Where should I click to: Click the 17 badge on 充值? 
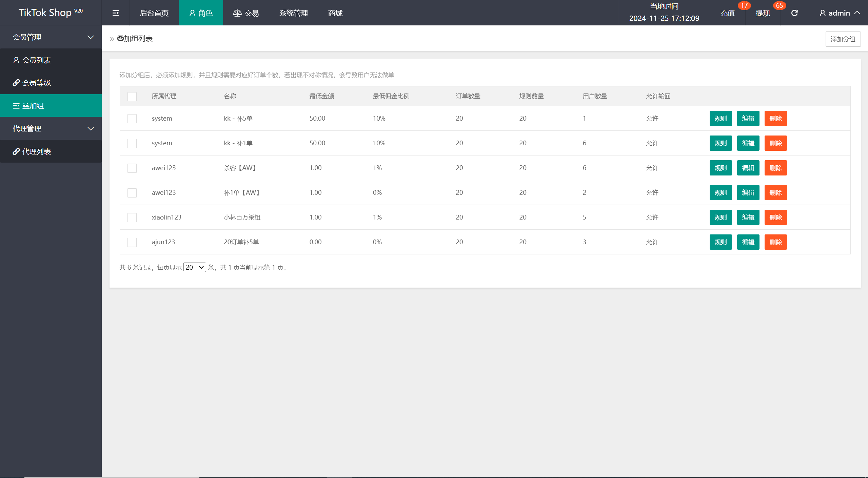(744, 5)
